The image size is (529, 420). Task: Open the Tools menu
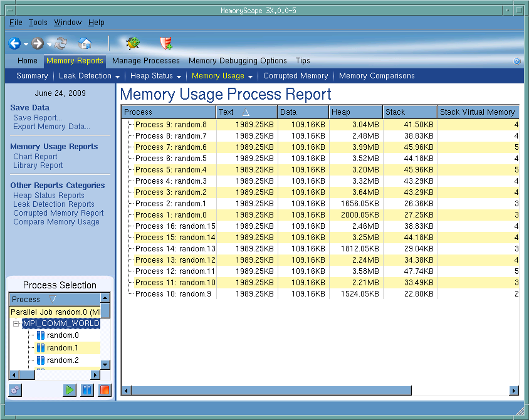coord(38,23)
